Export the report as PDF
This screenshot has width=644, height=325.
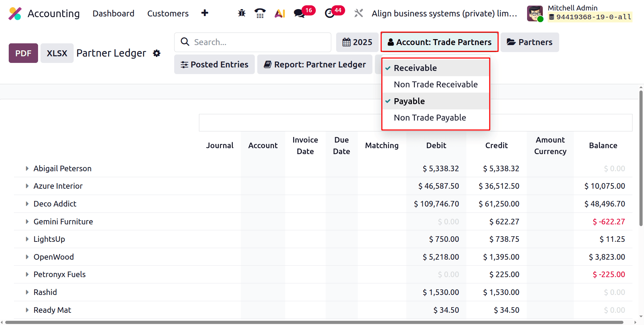tap(23, 53)
